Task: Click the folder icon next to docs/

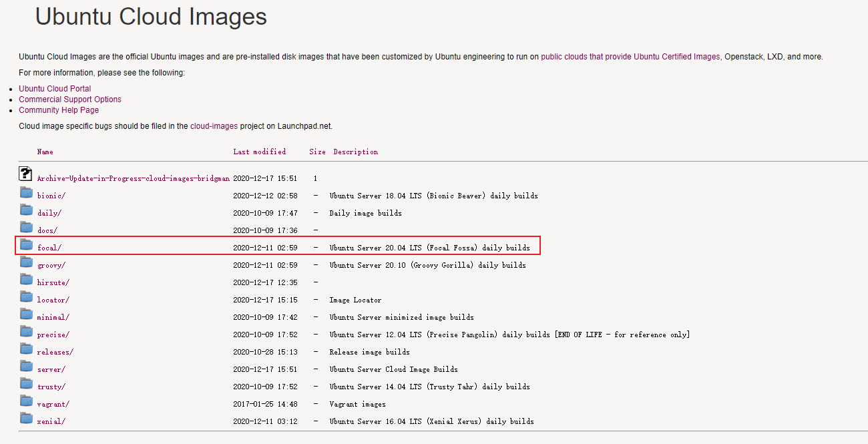Action: pos(26,228)
